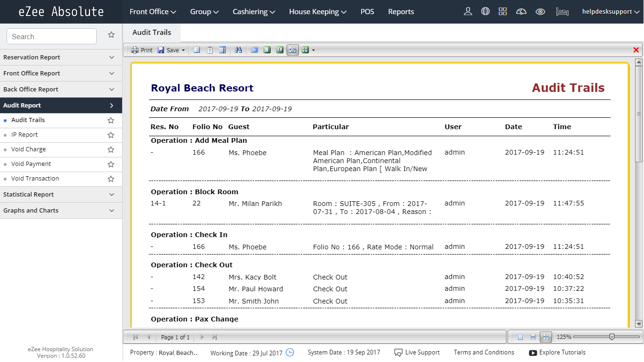Click the binoculars find icon
644x362 pixels.
click(x=238, y=50)
